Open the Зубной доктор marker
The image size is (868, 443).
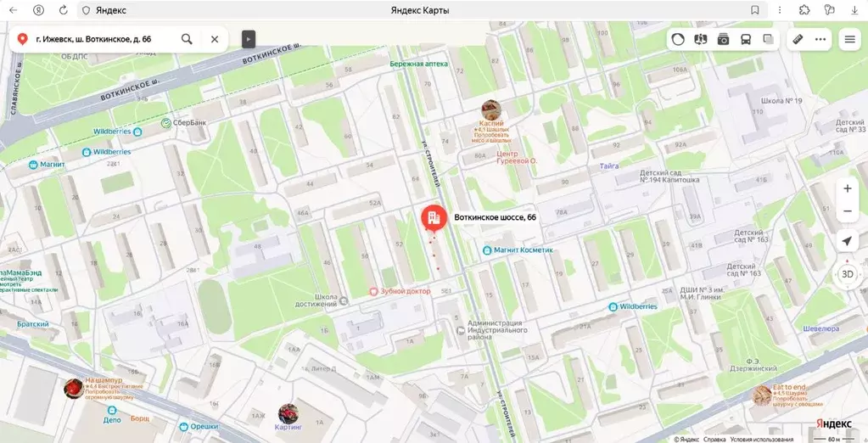tap(373, 291)
